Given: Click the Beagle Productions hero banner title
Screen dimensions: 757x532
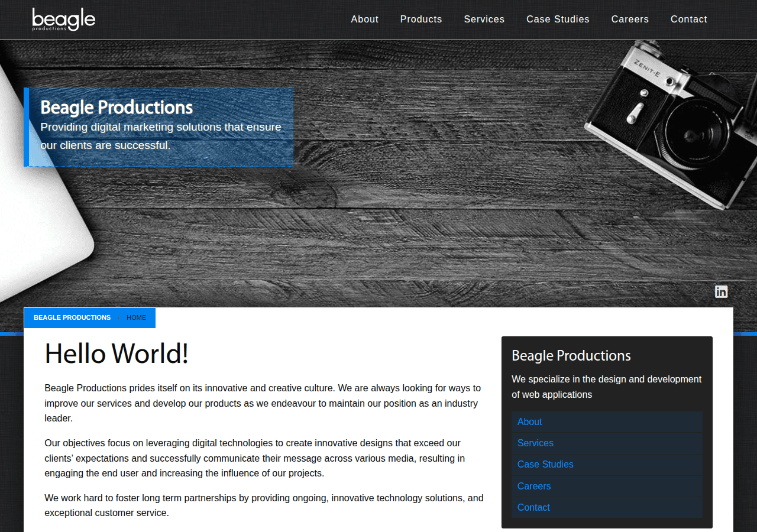Looking at the screenshot, I should (117, 108).
